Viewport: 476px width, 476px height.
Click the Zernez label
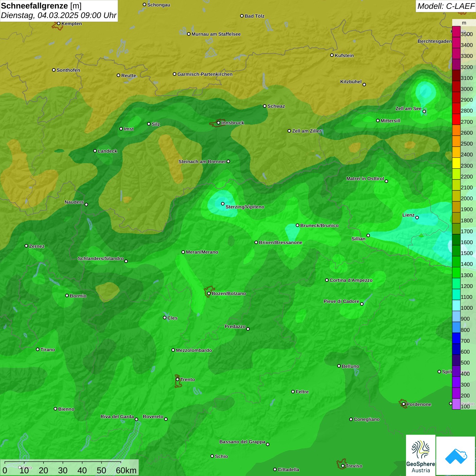click(37, 246)
